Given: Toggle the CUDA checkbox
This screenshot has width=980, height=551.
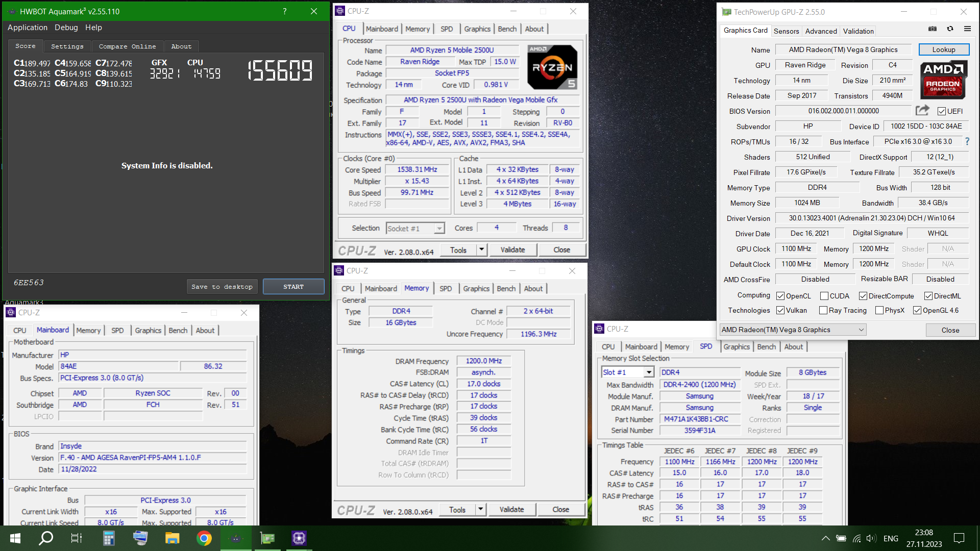Looking at the screenshot, I should click(824, 296).
